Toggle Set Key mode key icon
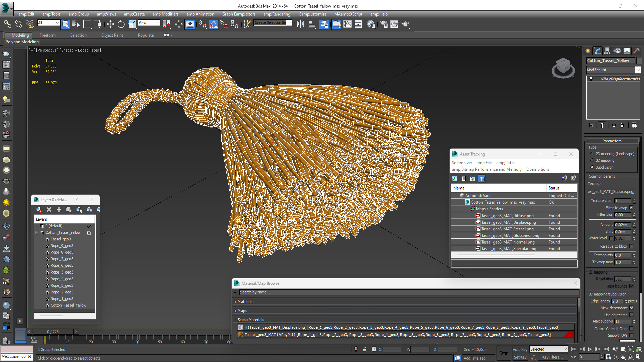 pyautogui.click(x=503, y=353)
